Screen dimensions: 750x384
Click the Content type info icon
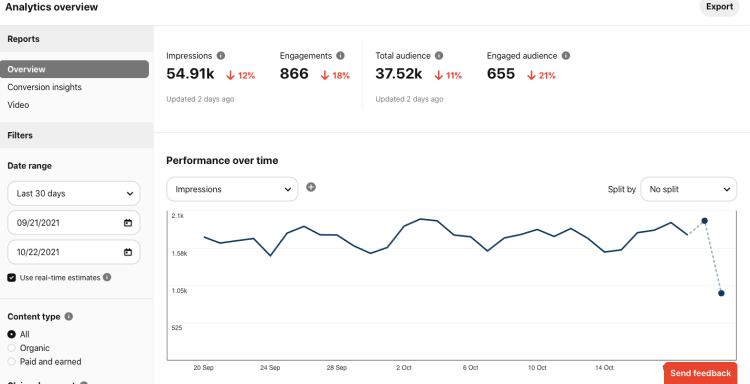[68, 317]
